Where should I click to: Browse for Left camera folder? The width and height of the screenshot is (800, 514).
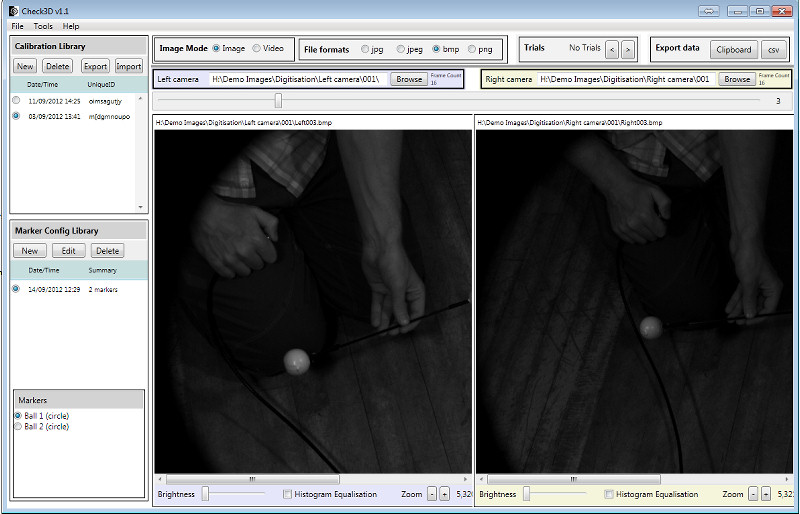(408, 79)
